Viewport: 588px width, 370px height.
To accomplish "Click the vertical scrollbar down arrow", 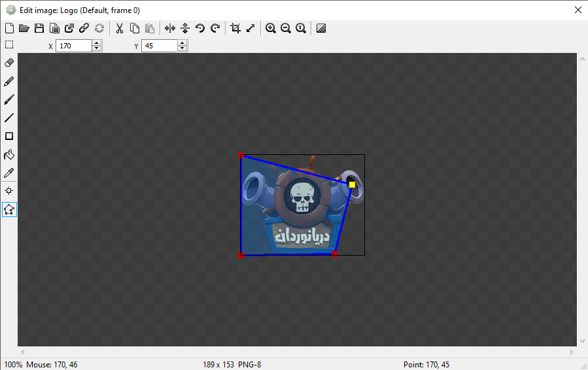I will click(582, 341).
